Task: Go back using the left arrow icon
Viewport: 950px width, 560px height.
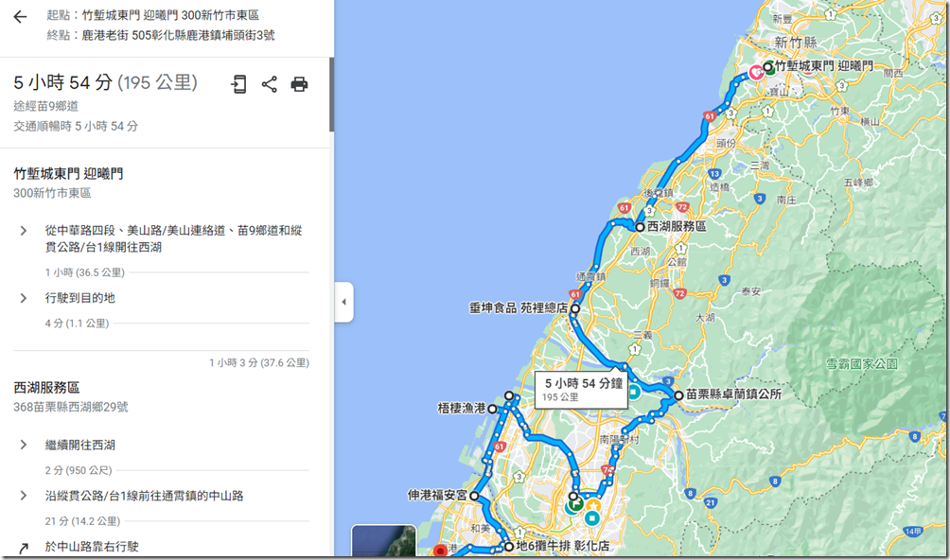Action: (20, 16)
